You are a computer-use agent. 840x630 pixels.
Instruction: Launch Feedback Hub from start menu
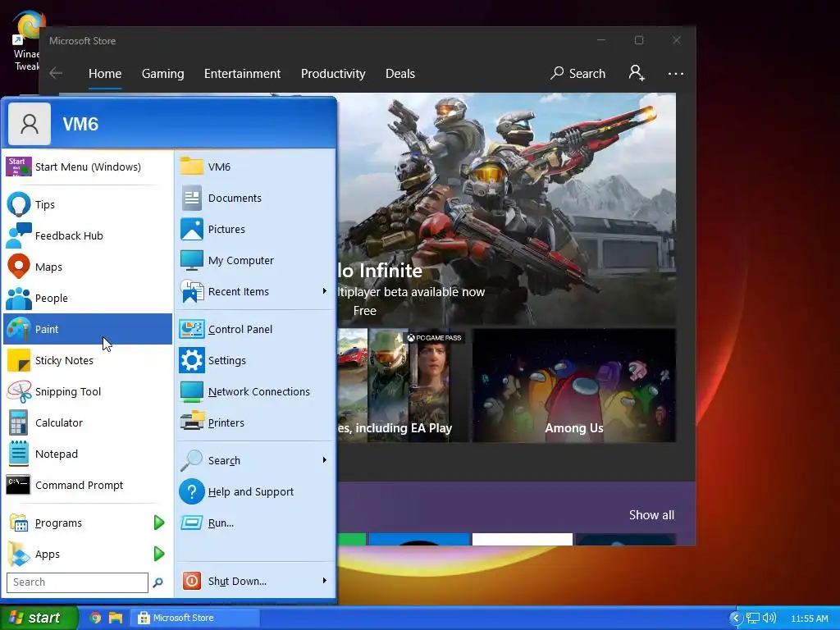(x=87, y=235)
